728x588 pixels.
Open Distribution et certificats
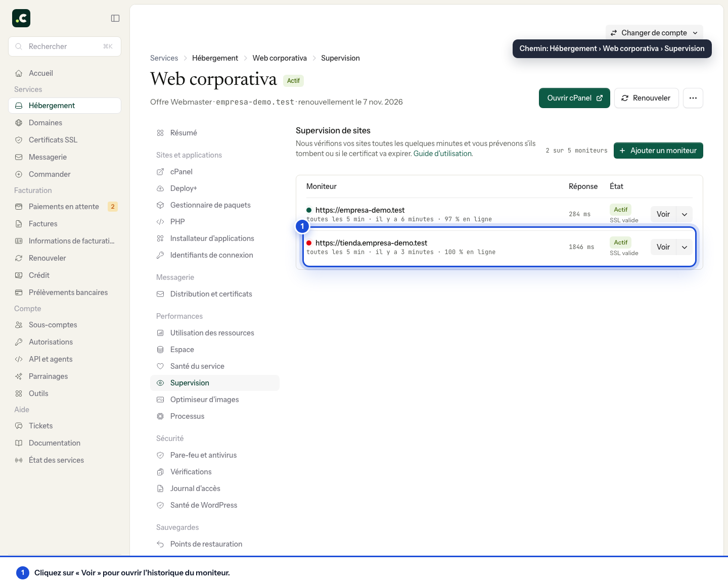click(x=215, y=294)
